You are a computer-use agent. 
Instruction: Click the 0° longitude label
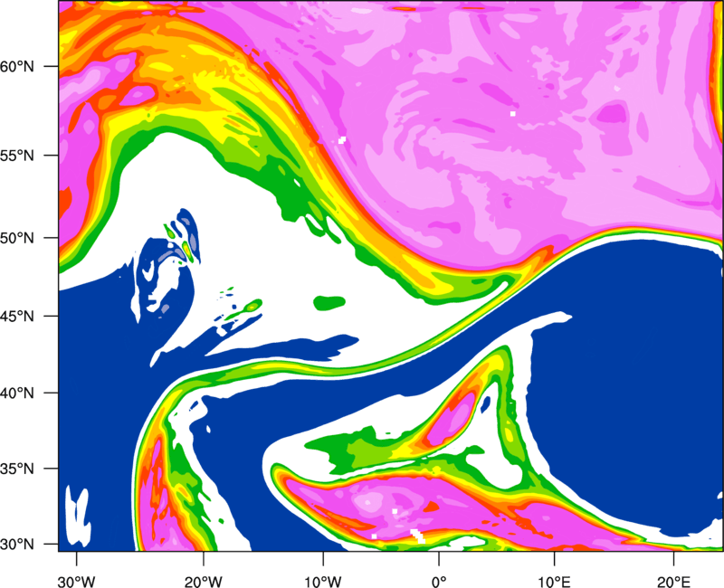coord(439,582)
